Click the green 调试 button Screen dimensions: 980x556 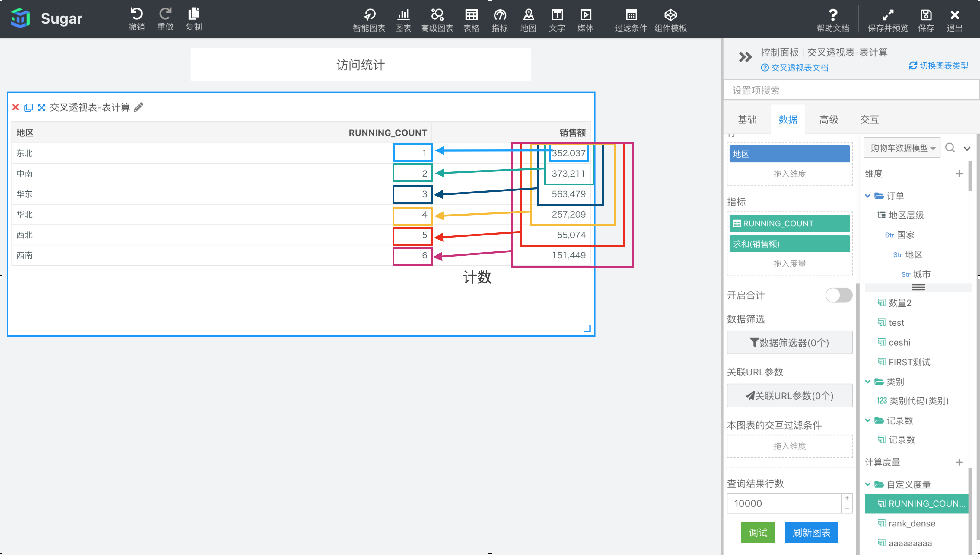pyautogui.click(x=758, y=532)
